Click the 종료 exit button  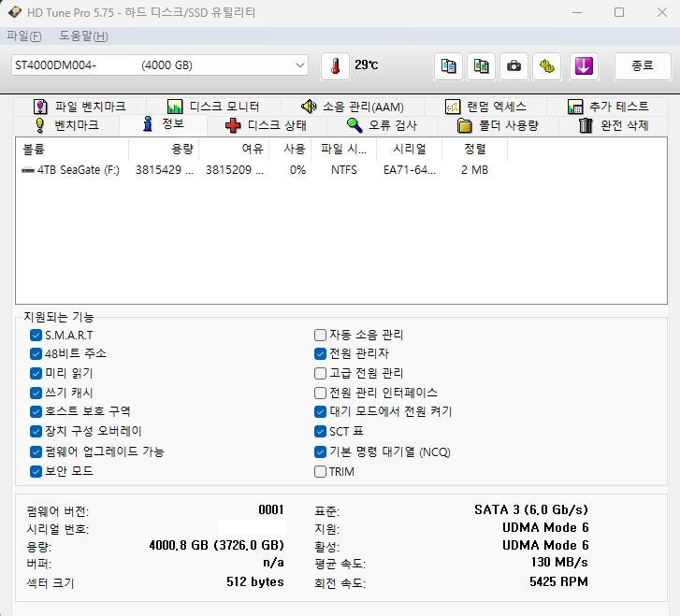pos(643,66)
